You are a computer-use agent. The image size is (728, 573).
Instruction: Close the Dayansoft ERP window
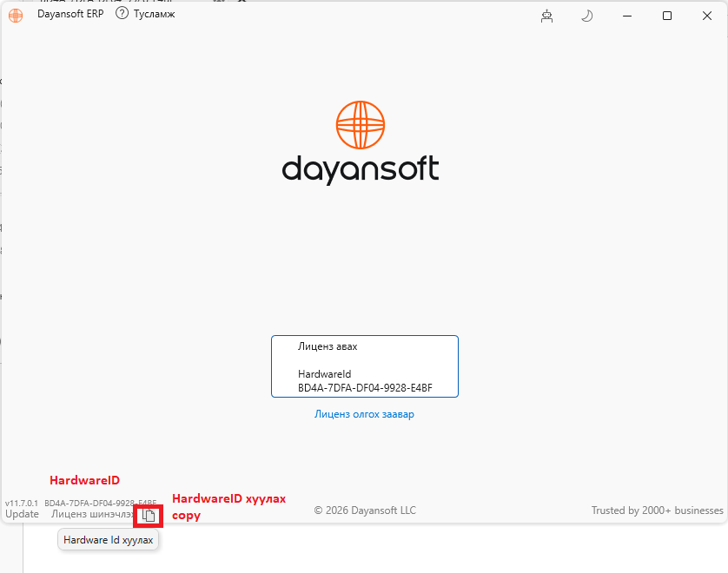(x=707, y=16)
